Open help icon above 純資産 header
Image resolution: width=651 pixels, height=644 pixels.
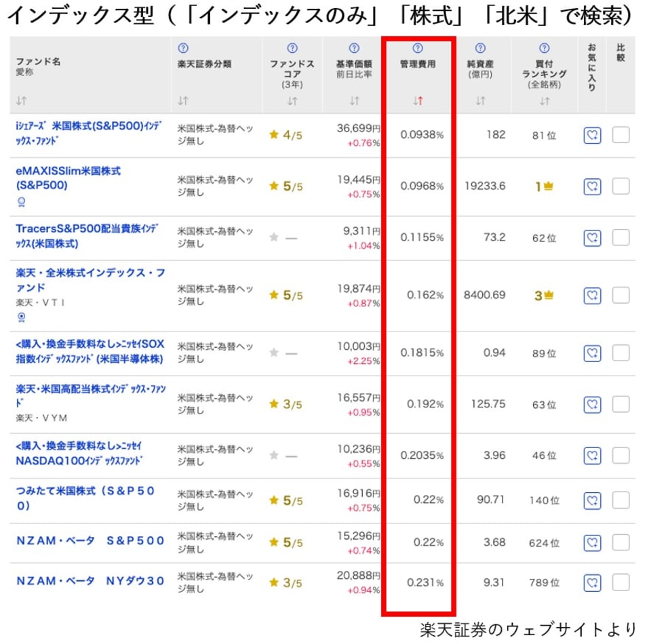(x=480, y=48)
